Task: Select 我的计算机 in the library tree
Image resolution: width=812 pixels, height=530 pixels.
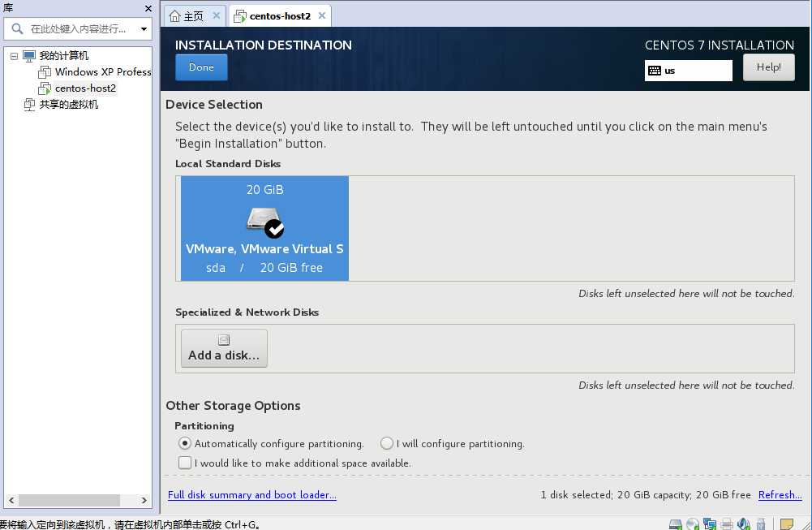Action: [64, 56]
